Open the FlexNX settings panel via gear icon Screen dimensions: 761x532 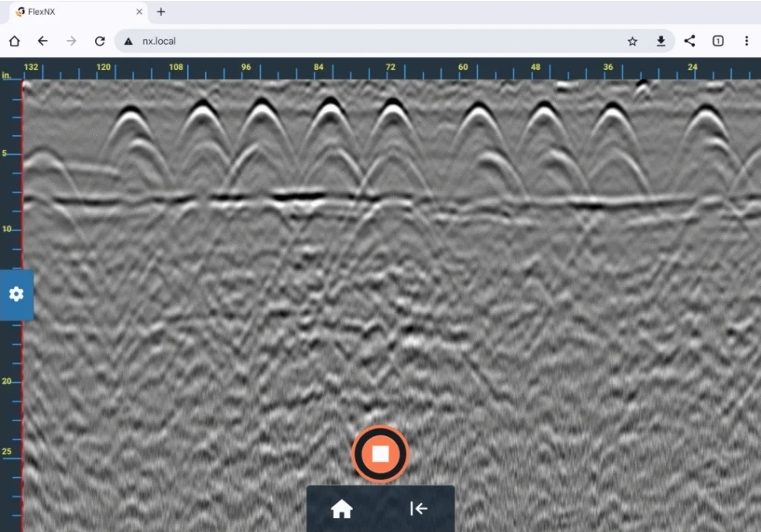tap(16, 295)
